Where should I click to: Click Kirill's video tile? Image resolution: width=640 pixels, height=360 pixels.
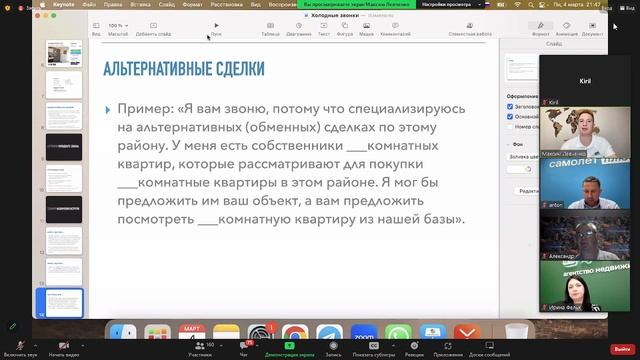585,81
